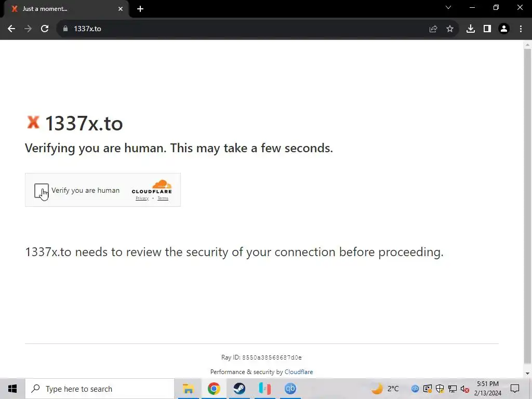Viewport: 532px width, 399px height.
Task: View site info via the lock icon
Action: pos(65,29)
